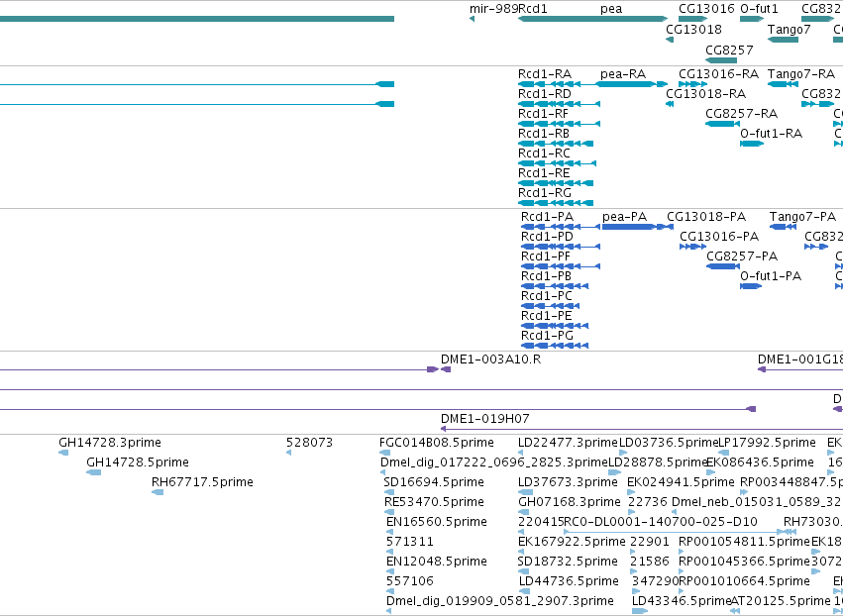Select transcript Rcd1-RG
Viewport: 843px width, 616px height.
point(545,193)
